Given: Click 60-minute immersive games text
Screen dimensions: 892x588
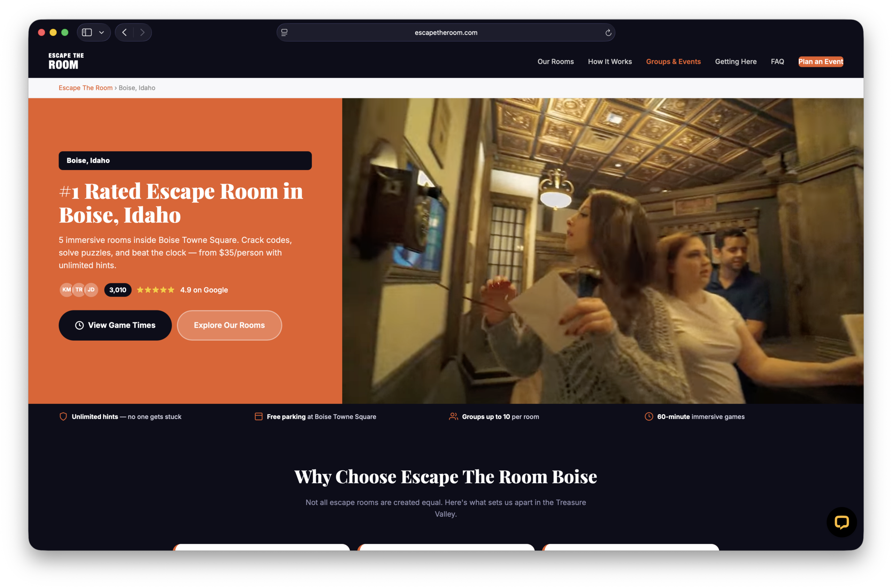Looking at the screenshot, I should (700, 417).
